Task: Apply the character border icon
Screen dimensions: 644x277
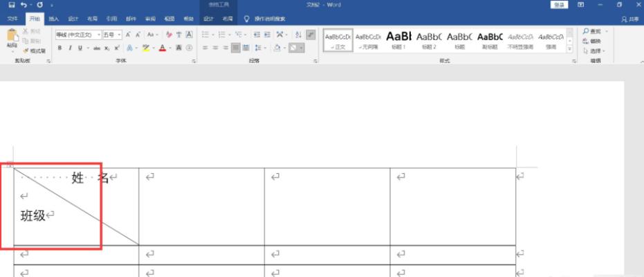Action: click(x=189, y=35)
